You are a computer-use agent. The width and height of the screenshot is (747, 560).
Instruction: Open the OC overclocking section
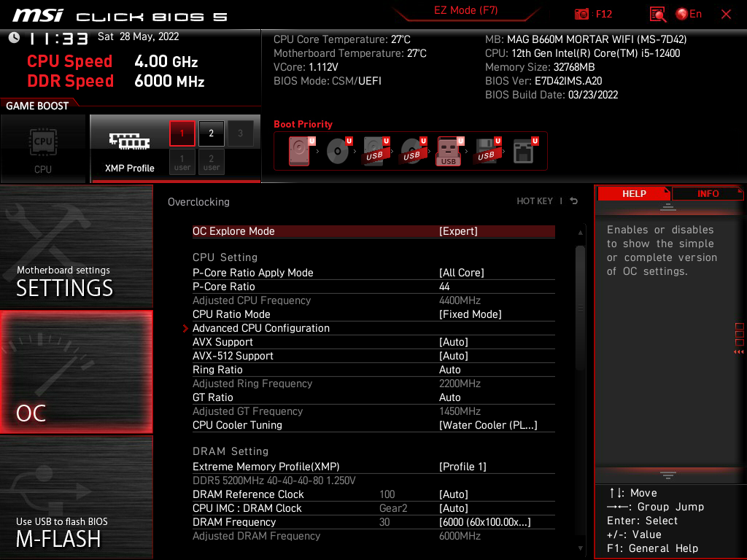tap(76, 373)
